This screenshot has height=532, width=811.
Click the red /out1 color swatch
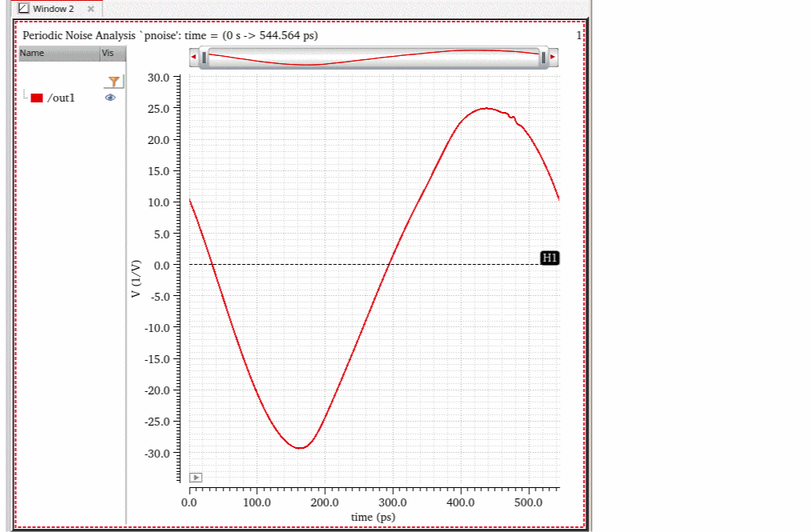tap(37, 98)
